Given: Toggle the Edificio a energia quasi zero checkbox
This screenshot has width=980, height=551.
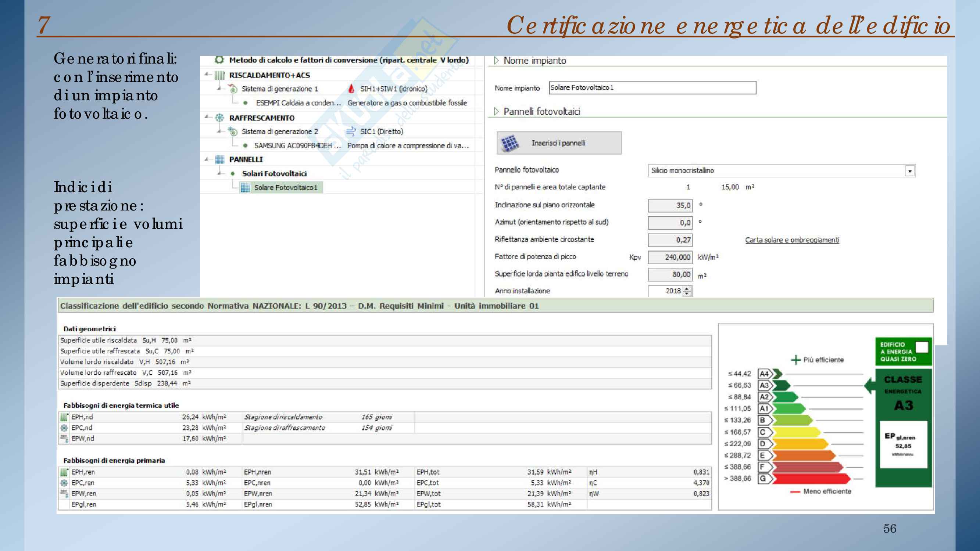Looking at the screenshot, I should (922, 347).
